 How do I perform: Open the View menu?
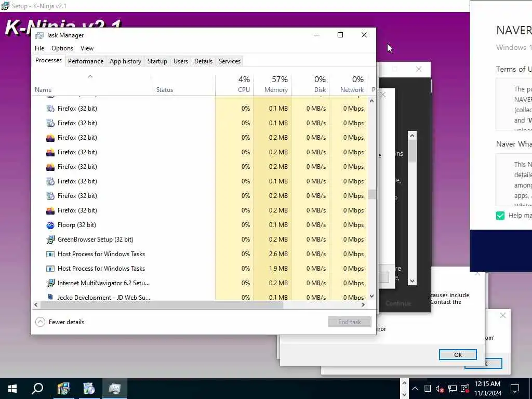pos(87,48)
